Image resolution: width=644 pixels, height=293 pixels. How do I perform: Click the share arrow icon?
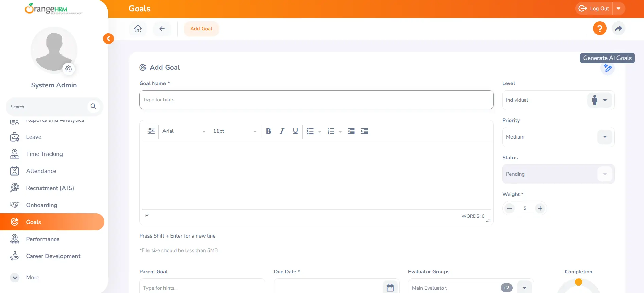point(618,28)
